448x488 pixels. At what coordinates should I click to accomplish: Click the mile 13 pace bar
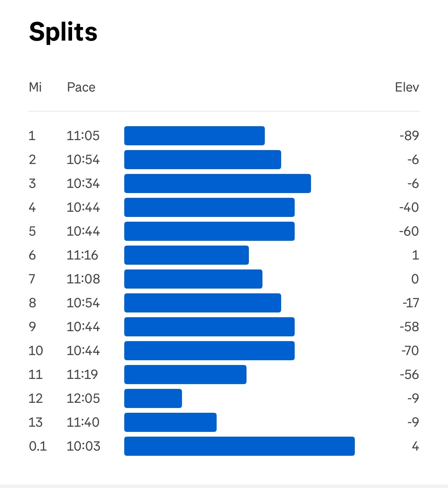coord(170,422)
